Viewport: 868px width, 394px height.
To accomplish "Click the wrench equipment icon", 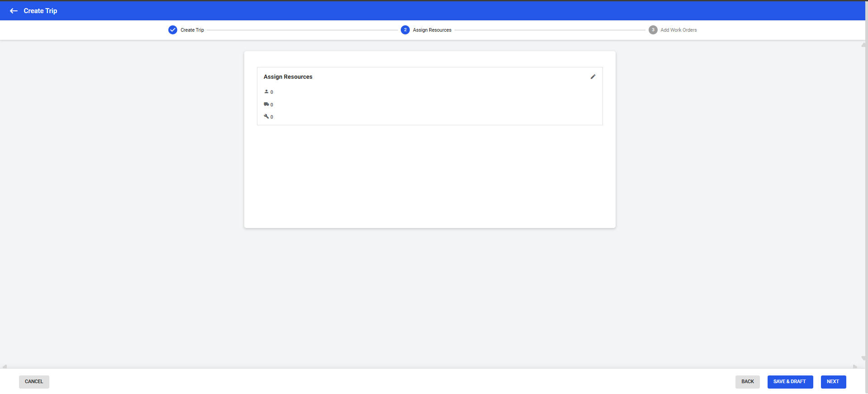I will [x=266, y=117].
